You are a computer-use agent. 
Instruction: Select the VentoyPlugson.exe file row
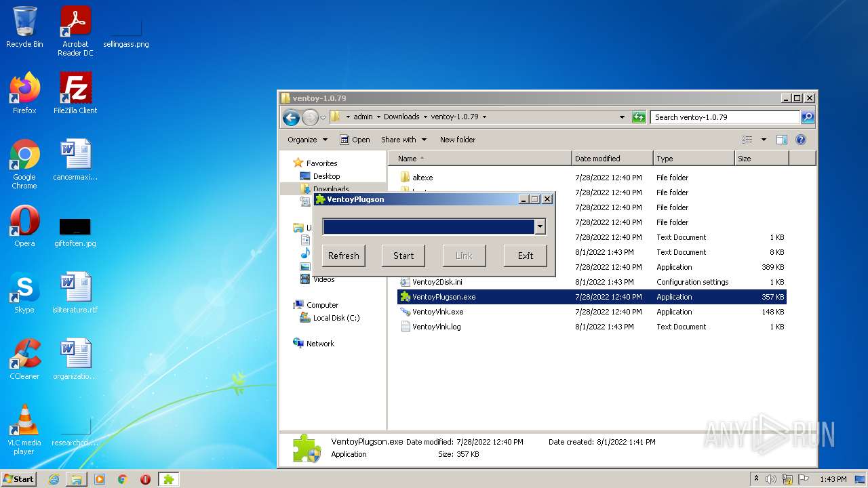click(592, 297)
